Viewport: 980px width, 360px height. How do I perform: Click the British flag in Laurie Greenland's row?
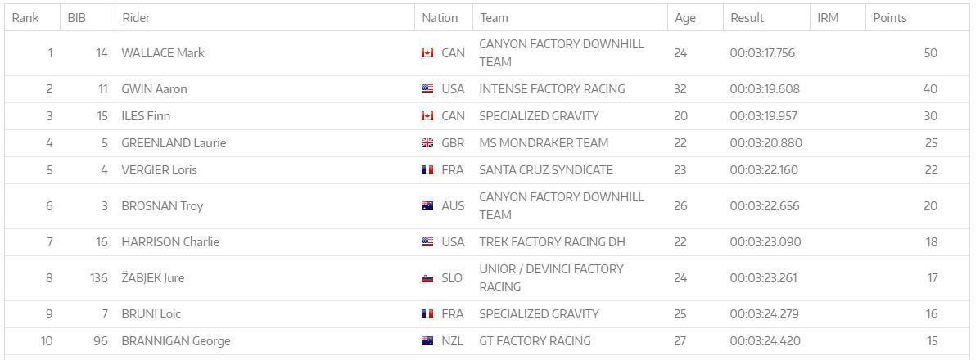[x=427, y=143]
